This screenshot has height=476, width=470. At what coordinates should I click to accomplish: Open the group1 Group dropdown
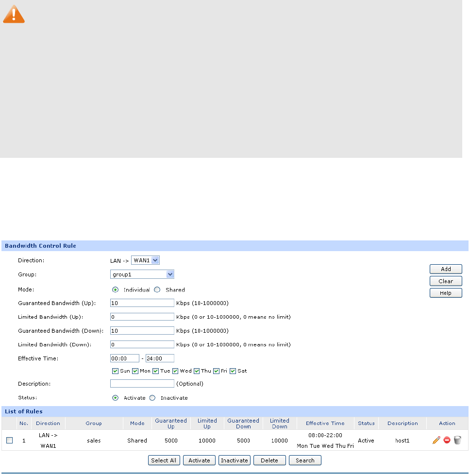(x=142, y=274)
